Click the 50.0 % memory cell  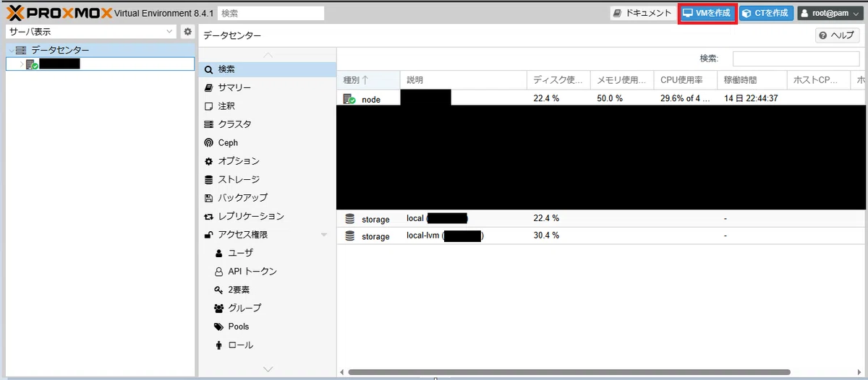coord(610,99)
